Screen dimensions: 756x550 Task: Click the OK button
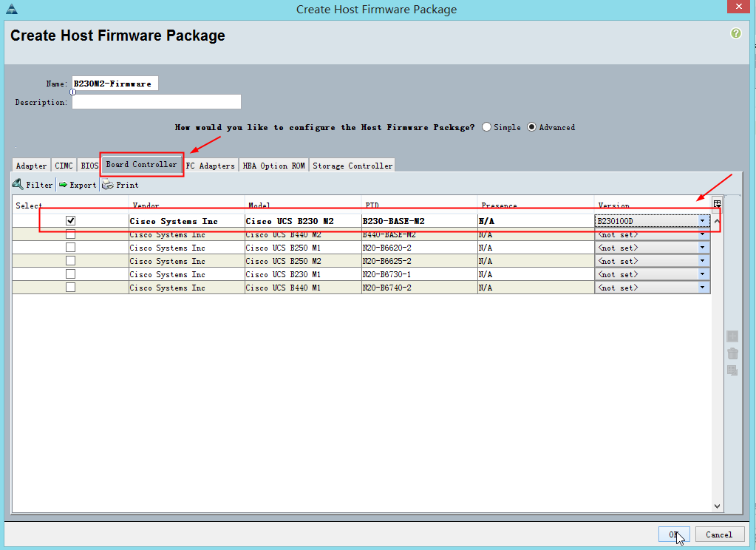pos(673,534)
